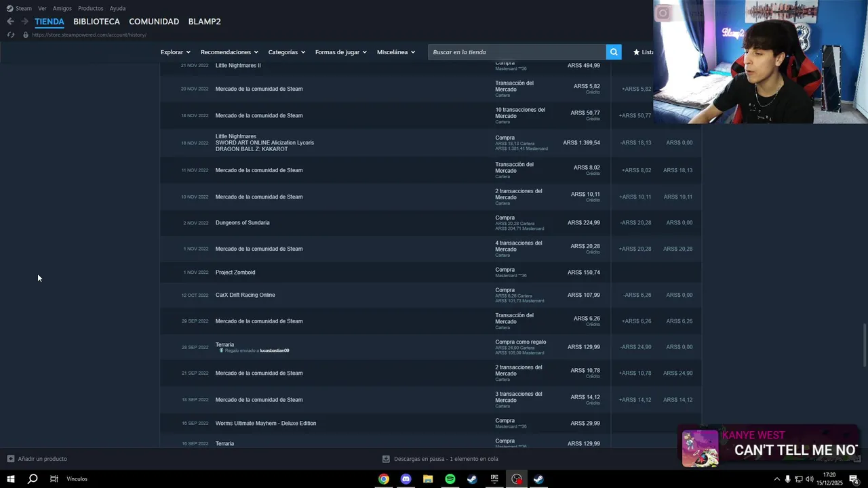This screenshot has width=868, height=488.
Task: Reload the page with the refresh icon
Action: tap(10, 35)
